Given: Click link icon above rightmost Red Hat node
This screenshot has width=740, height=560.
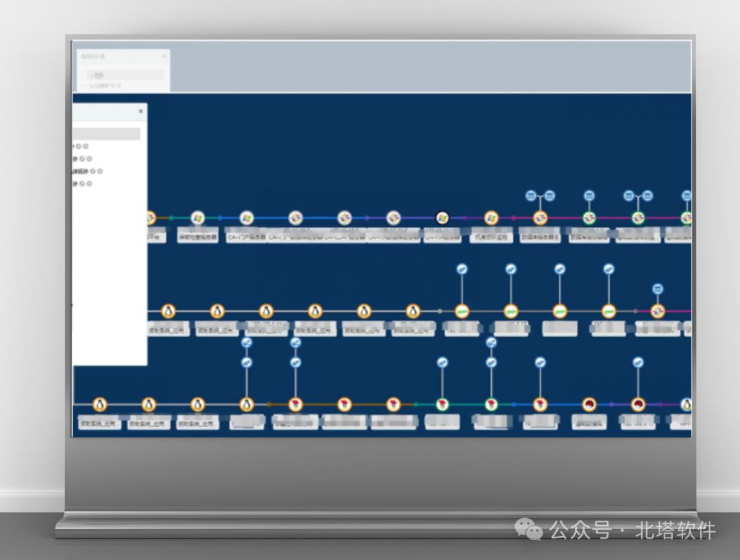Looking at the screenshot, I should [x=638, y=363].
